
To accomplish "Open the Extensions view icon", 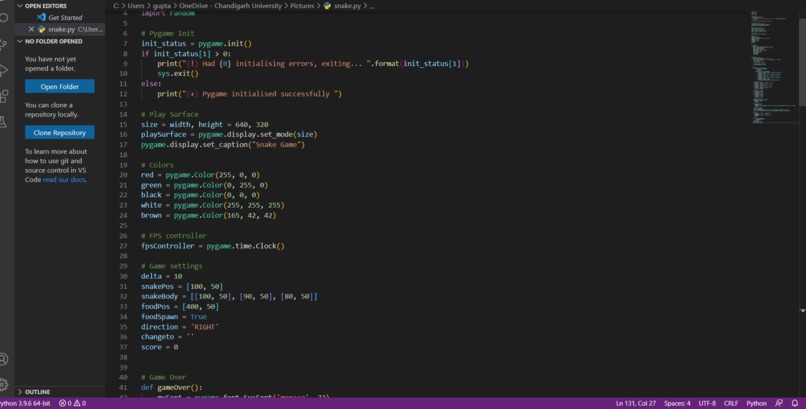I will 4,96.
